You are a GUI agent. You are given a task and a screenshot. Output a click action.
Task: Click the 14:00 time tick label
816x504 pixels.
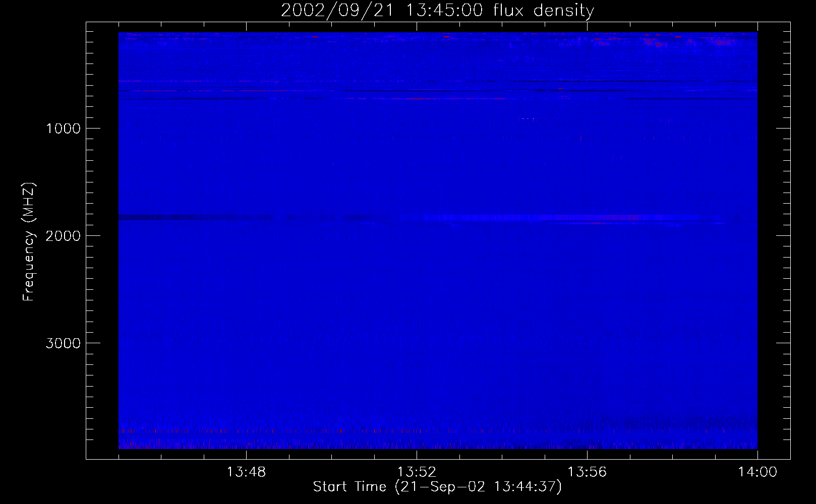click(757, 472)
